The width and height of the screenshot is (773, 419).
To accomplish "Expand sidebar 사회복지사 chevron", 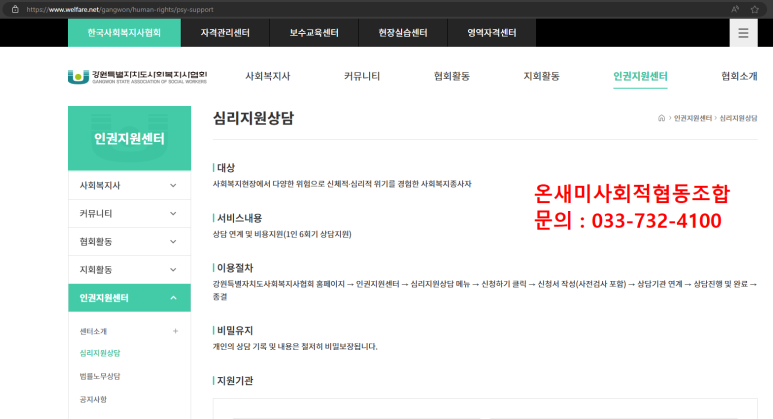I will 173,186.
